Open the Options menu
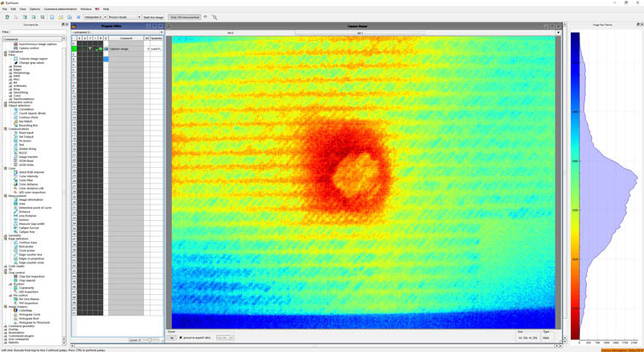Image resolution: width=644 pixels, height=352 pixels. click(35, 9)
